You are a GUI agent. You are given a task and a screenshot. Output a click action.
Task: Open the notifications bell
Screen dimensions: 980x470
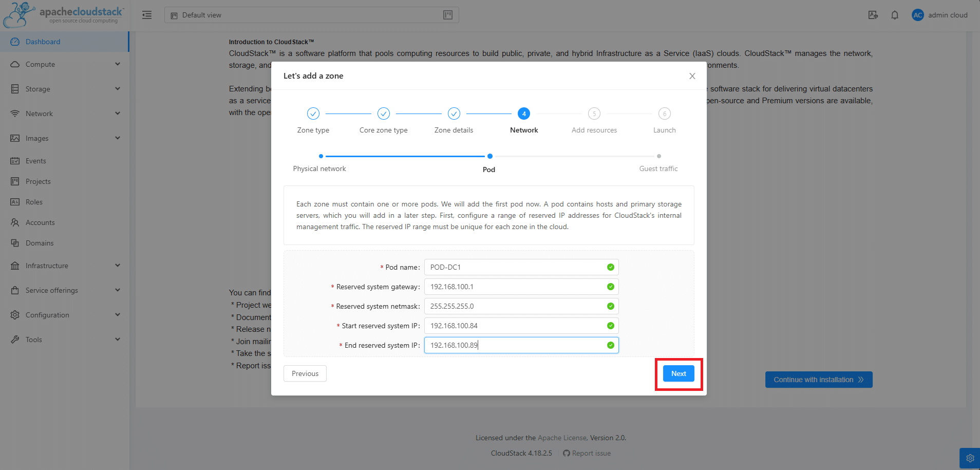[895, 15]
